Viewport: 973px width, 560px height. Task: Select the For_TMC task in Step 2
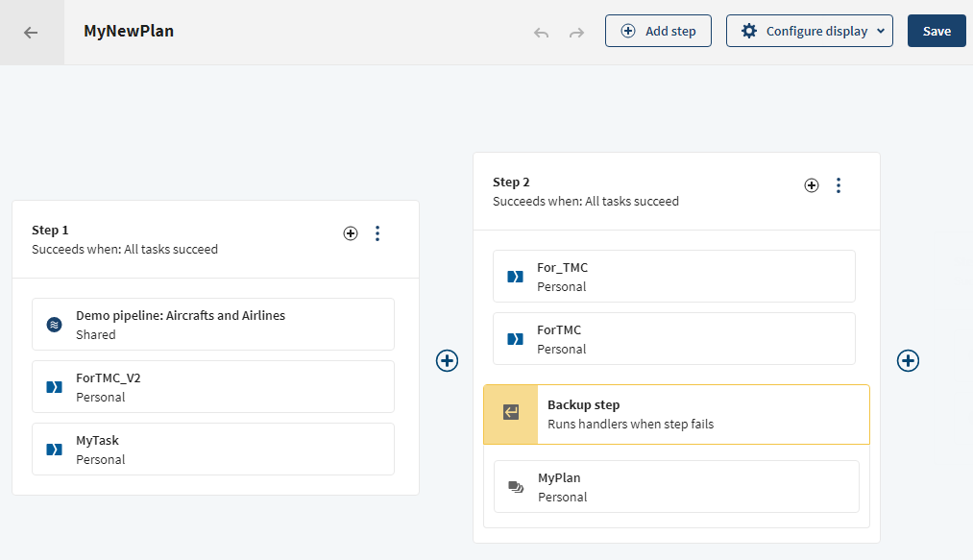point(674,277)
